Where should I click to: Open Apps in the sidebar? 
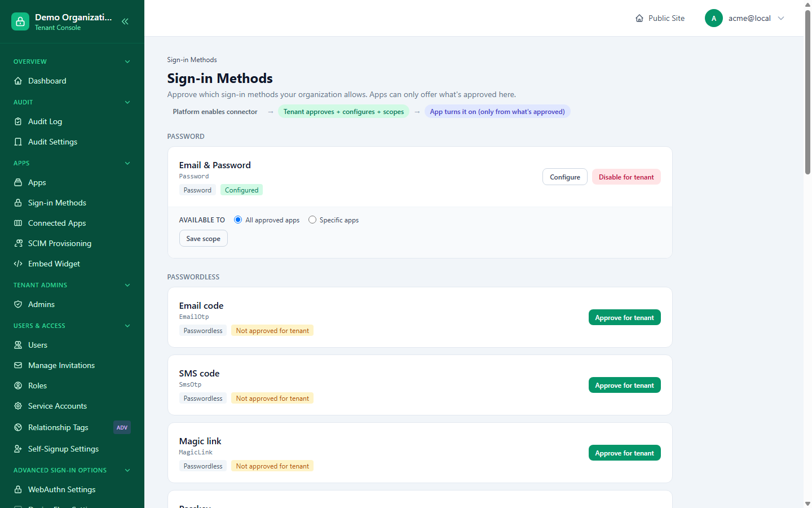pyautogui.click(x=72, y=182)
